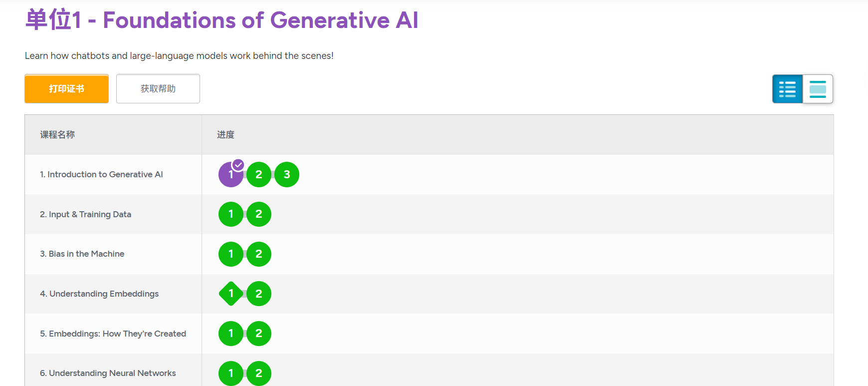Open level 1 of Bias in the Machine
868x386 pixels.
231,254
